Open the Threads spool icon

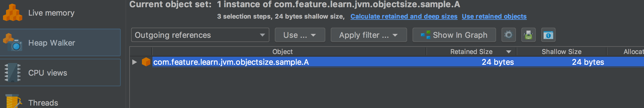click(13, 102)
